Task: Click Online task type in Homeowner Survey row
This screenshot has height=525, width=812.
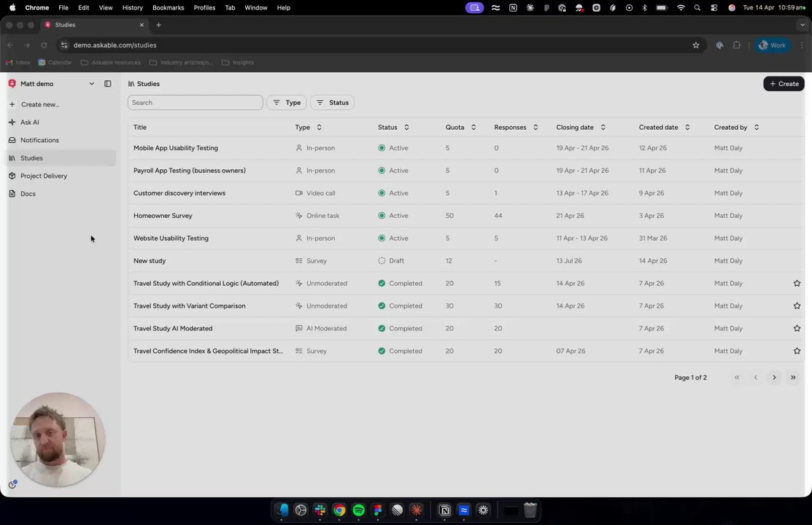Action: (x=317, y=216)
